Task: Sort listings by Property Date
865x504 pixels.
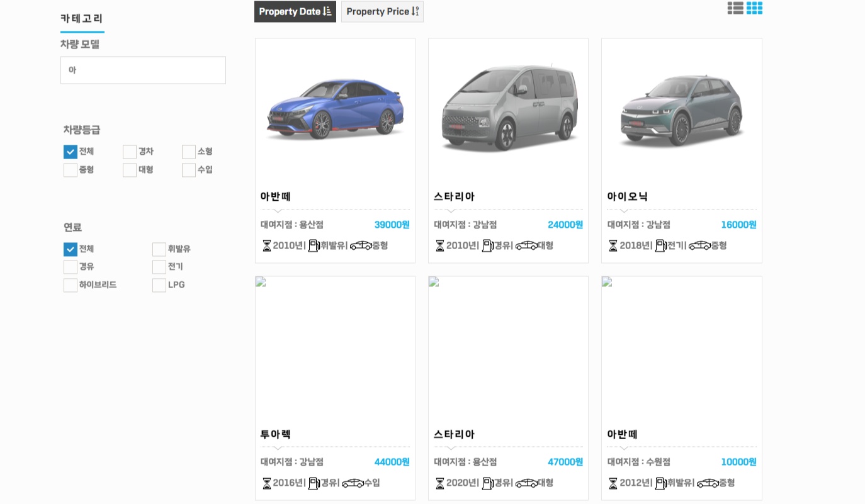Action: [x=295, y=11]
